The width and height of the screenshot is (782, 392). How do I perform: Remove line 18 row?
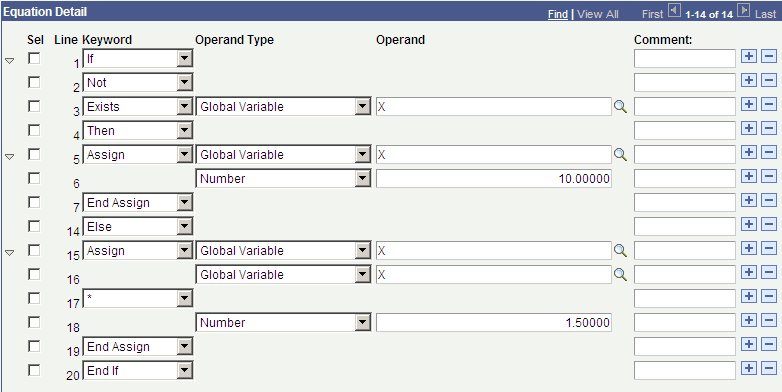click(769, 320)
